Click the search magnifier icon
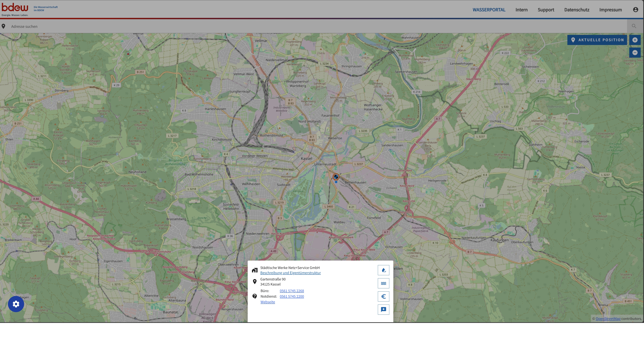The height and width of the screenshot is (361, 644). click(x=634, y=26)
